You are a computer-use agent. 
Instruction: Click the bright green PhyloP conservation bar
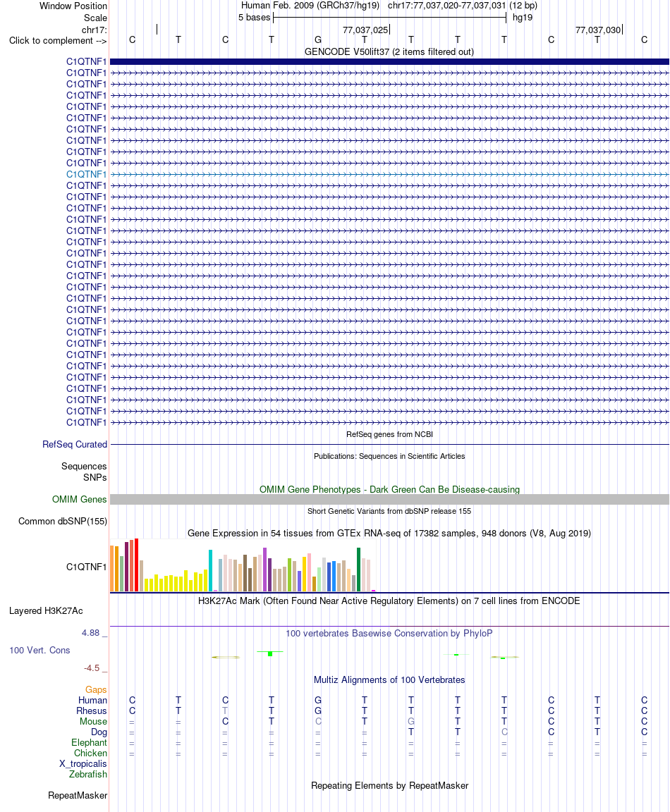click(270, 653)
